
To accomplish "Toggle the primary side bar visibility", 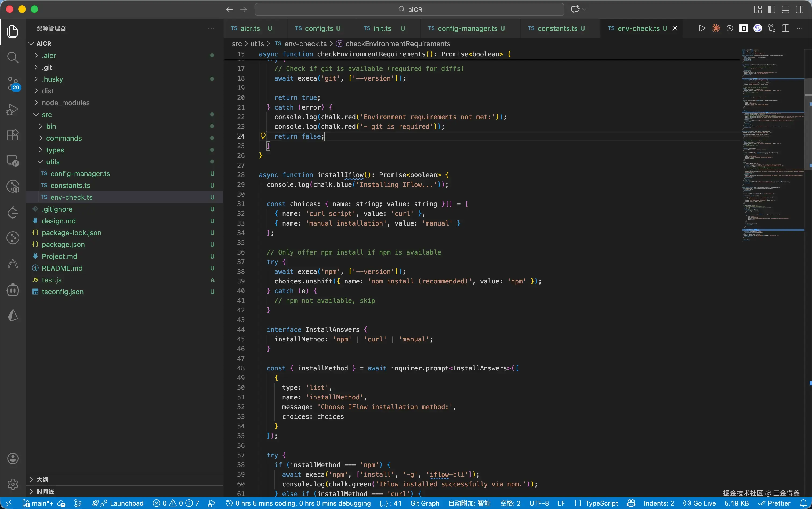I will click(772, 9).
